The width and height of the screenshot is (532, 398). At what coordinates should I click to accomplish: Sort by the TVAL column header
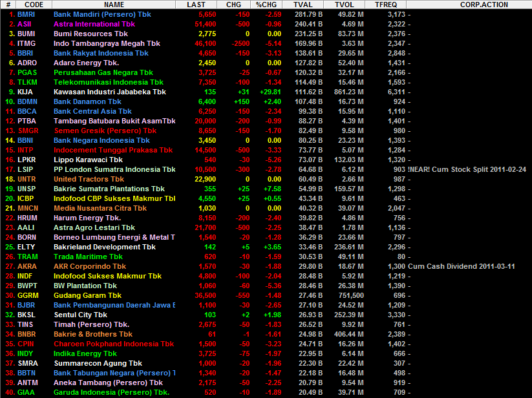303,5
